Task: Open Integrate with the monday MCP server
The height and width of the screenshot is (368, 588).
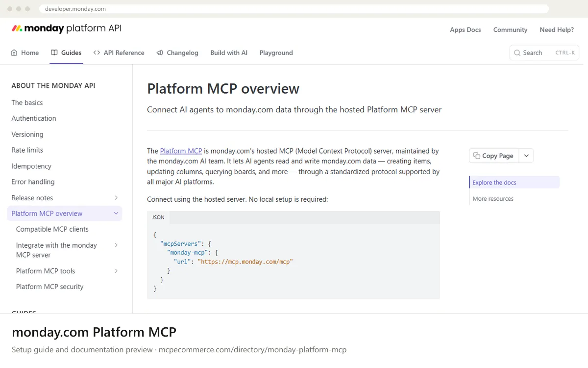Action: click(56, 250)
